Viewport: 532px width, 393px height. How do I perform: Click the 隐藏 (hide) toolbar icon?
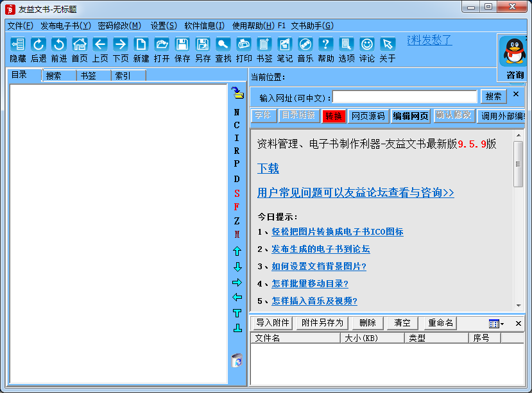17,44
